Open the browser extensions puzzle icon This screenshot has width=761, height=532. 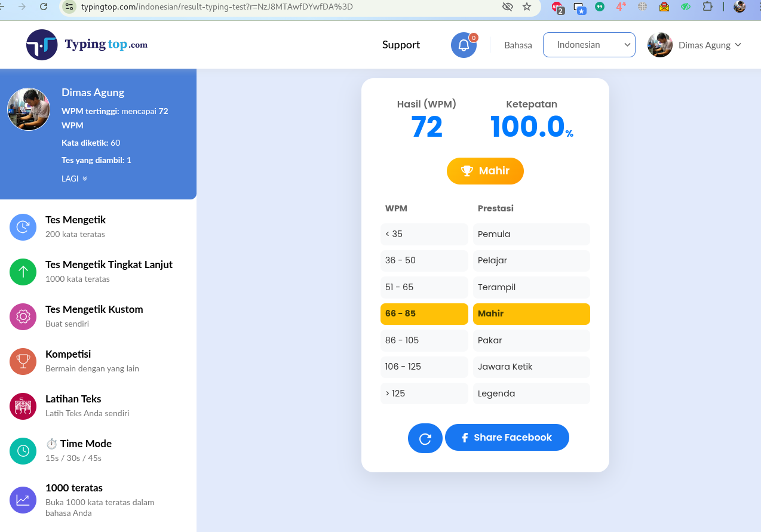click(x=707, y=7)
